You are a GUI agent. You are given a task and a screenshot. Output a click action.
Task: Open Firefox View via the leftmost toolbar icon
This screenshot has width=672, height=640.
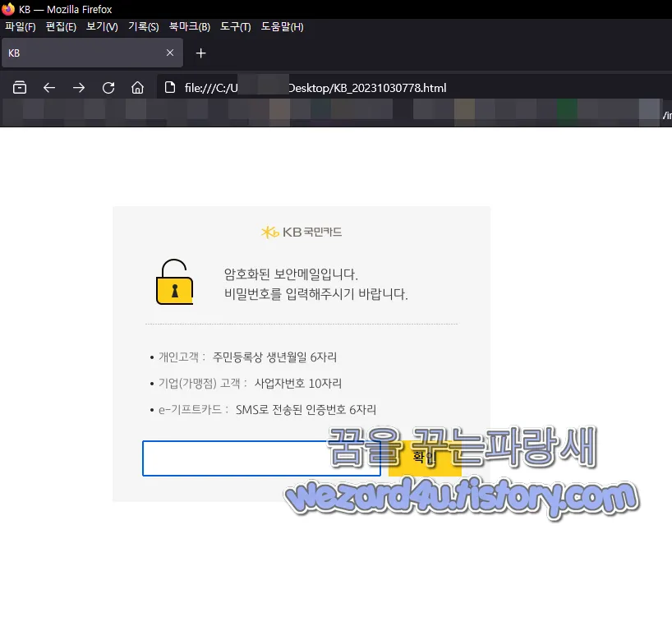19,86
